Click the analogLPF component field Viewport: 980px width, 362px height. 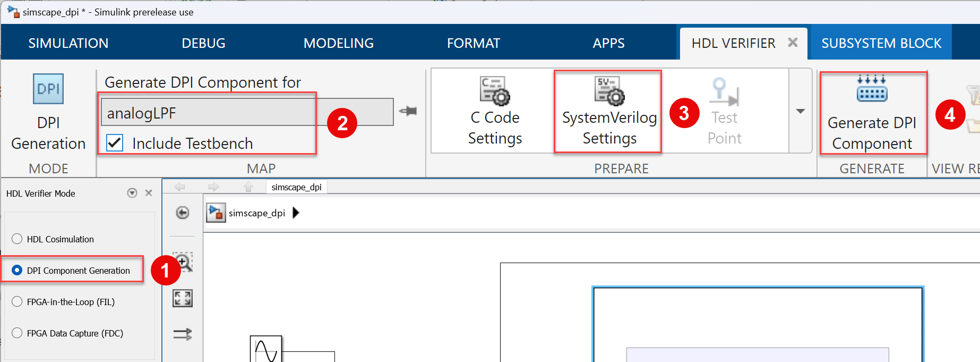pos(247,112)
